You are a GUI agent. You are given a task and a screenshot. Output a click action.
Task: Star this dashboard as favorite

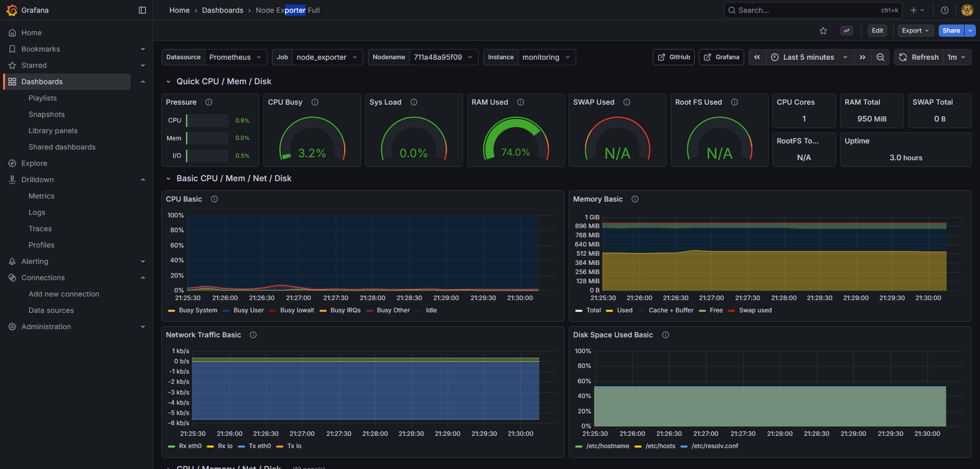(x=823, y=31)
